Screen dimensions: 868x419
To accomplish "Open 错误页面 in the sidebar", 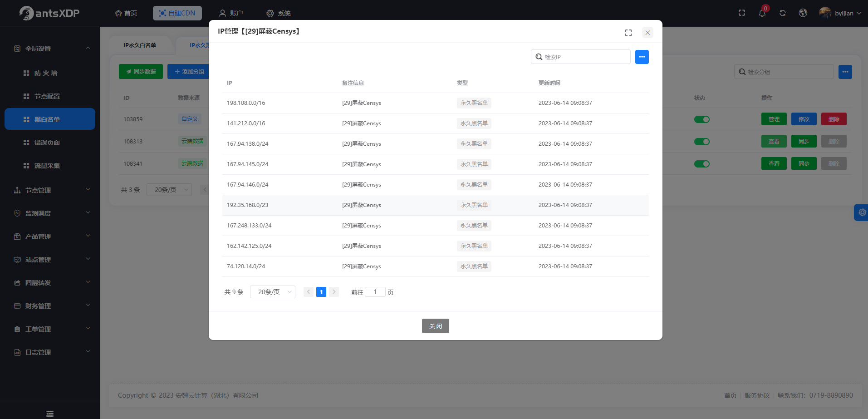I will point(50,143).
